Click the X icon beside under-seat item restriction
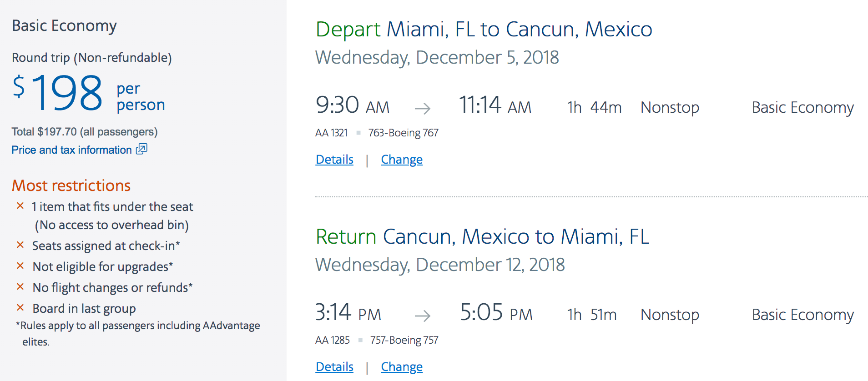Screen dimensions: 868x381 coord(20,206)
